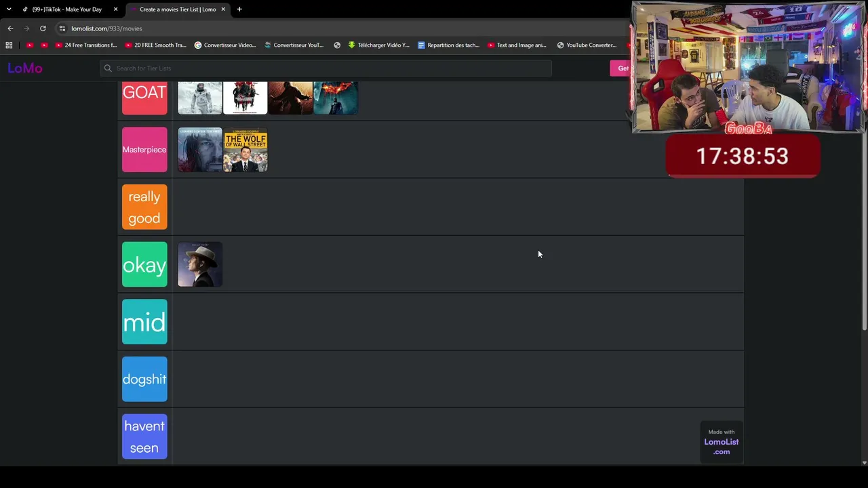Click the search magnifier icon
The height and width of the screenshot is (488, 868).
coord(108,68)
